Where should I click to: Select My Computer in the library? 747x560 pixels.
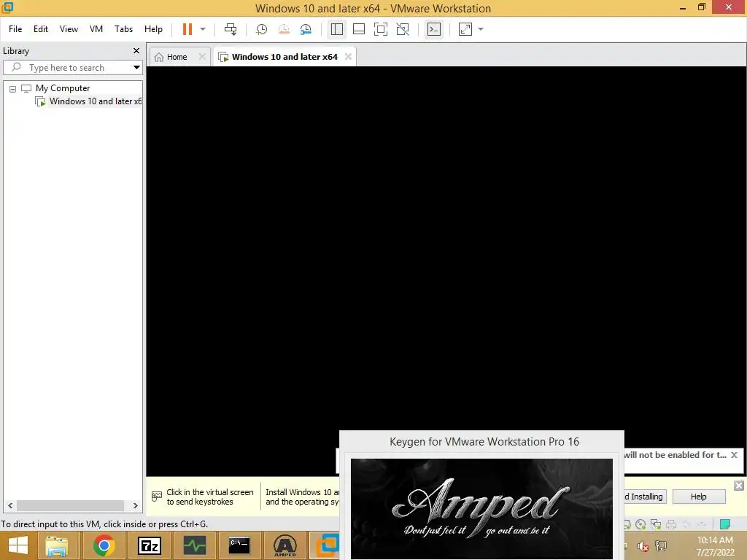click(63, 88)
